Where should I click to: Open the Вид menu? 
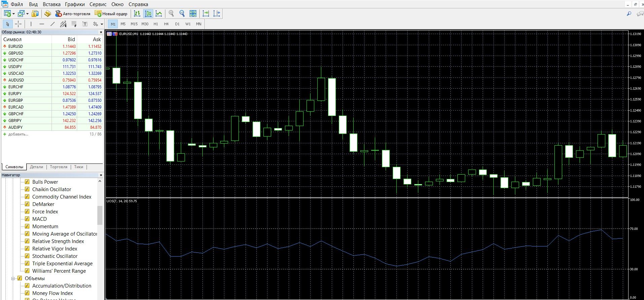pos(33,4)
